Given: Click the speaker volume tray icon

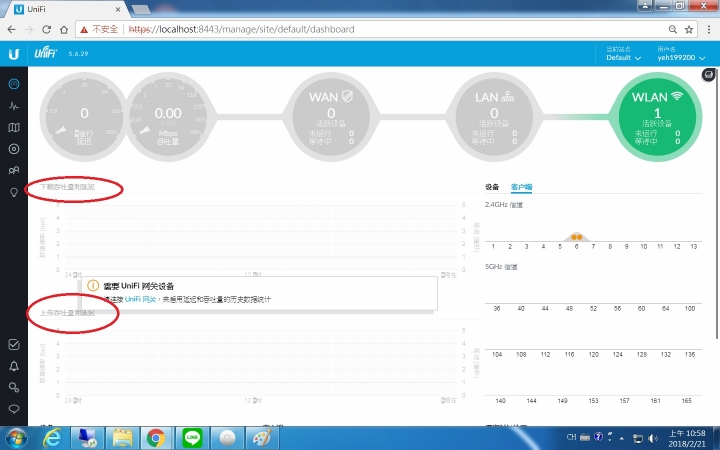Looking at the screenshot, I should pos(653,438).
